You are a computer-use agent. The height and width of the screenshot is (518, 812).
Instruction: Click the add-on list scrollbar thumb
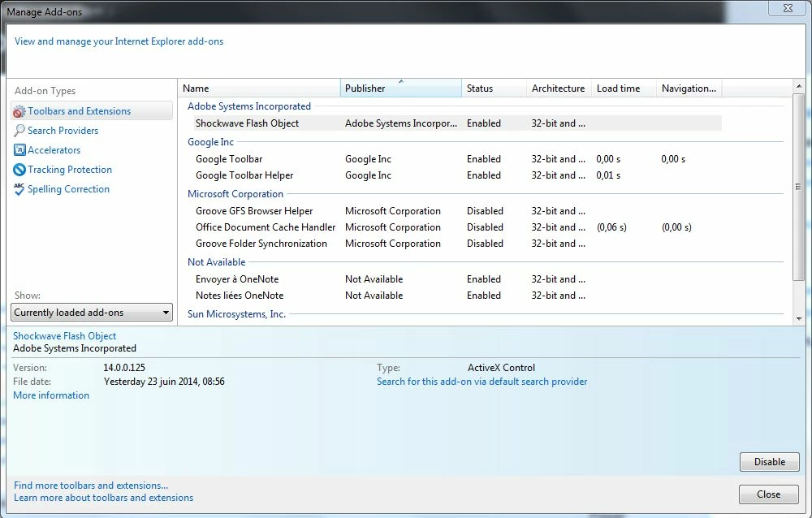pyautogui.click(x=798, y=187)
